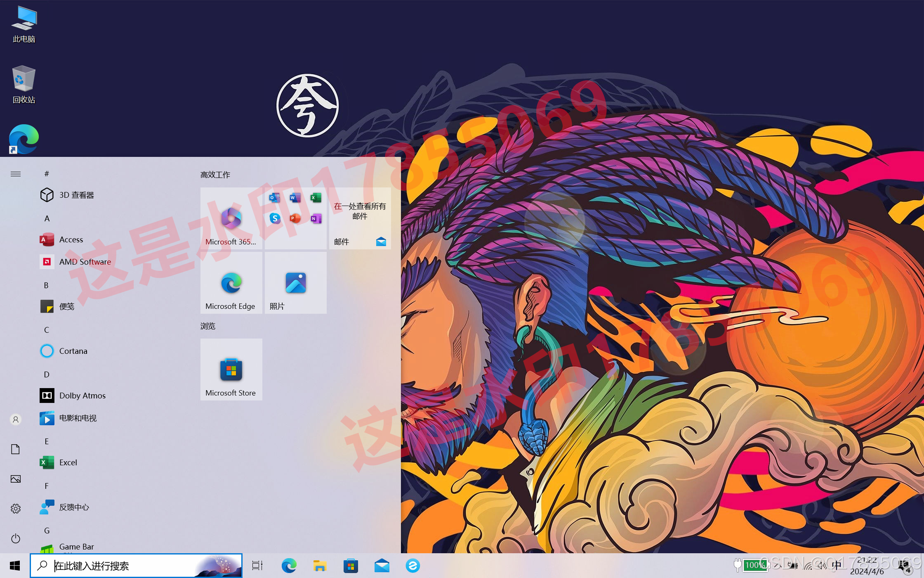Open AMD Software from the list

(x=85, y=262)
